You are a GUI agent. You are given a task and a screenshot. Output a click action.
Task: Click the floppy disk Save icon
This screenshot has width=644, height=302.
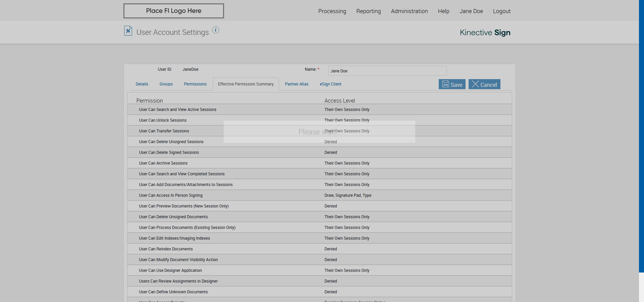[445, 84]
